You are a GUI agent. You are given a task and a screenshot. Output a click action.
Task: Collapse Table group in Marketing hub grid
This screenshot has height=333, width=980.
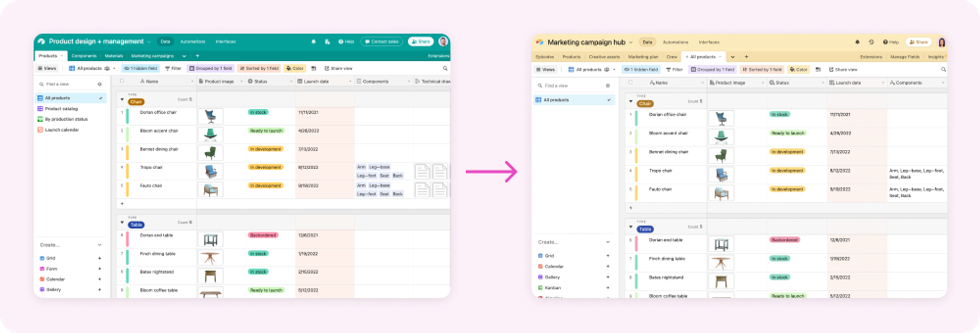(630, 226)
